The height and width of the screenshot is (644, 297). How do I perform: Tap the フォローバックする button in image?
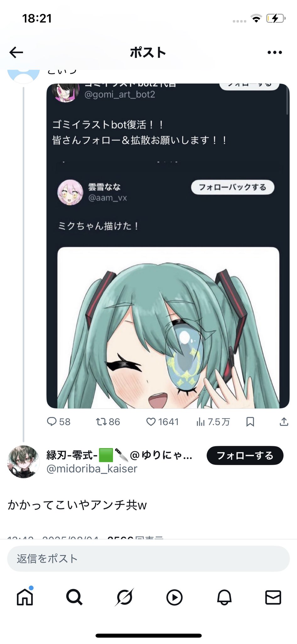click(x=233, y=187)
